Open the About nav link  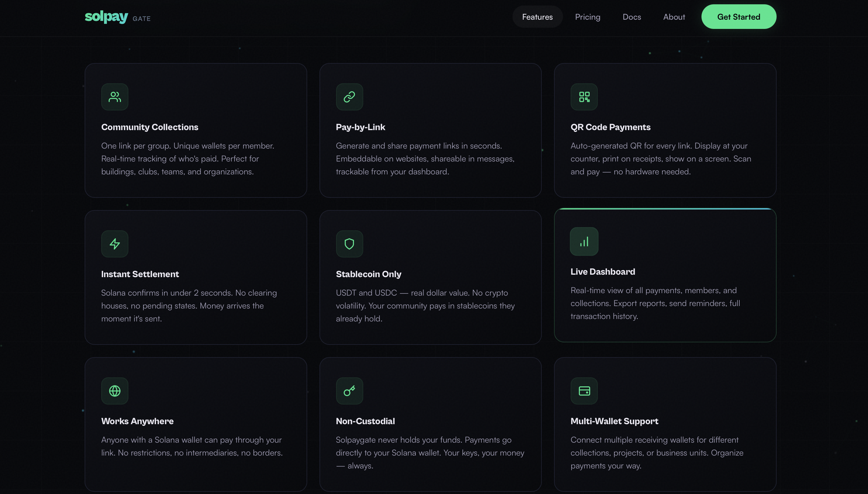tap(674, 17)
